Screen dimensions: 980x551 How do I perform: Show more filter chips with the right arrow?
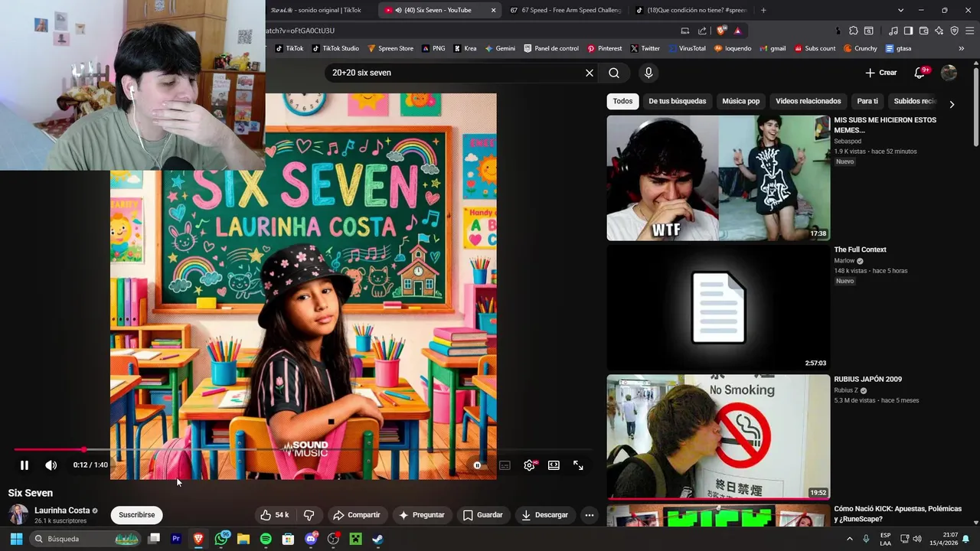coord(952,104)
